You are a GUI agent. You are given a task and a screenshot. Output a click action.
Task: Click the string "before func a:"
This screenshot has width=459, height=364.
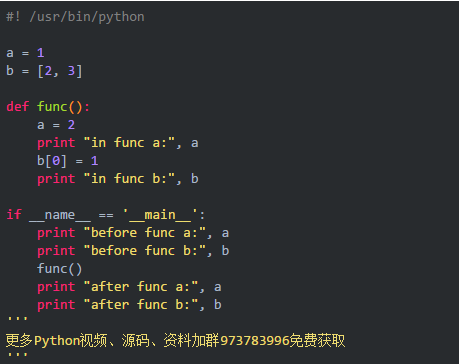[145, 233]
